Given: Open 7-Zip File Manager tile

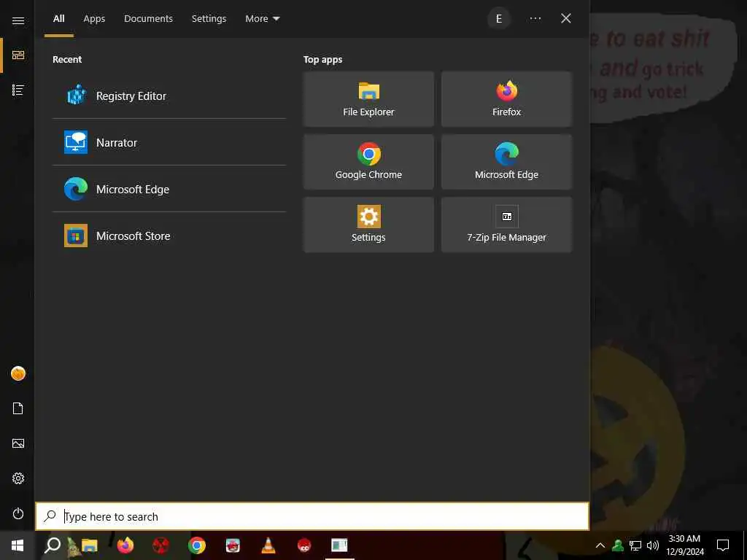Looking at the screenshot, I should click(506, 225).
